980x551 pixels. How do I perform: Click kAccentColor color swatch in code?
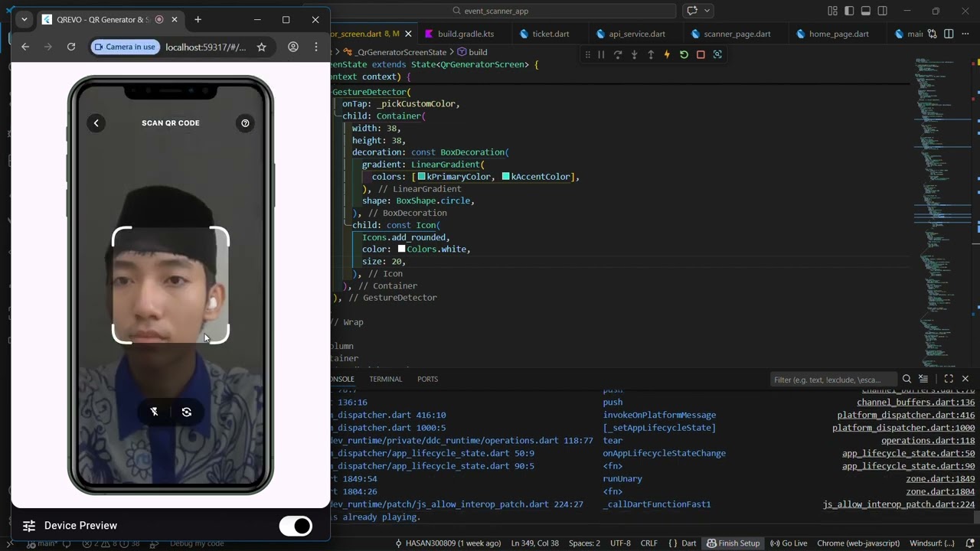pos(506,177)
